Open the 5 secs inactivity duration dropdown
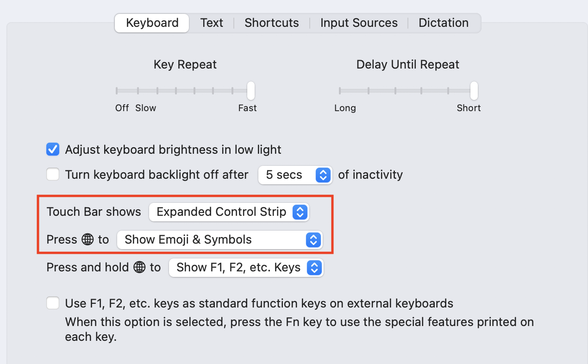 tap(295, 175)
